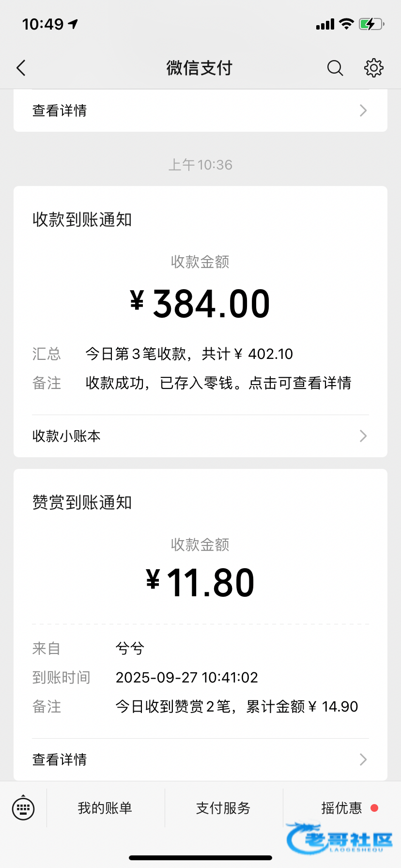Tap the 微信支付 page title
401x868 pixels.
(200, 68)
